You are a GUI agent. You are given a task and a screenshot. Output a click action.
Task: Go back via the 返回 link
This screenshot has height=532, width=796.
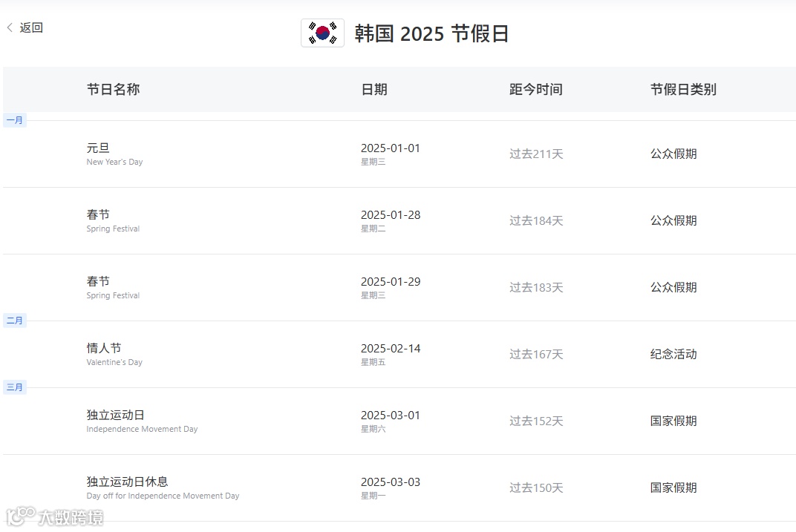[x=31, y=28]
